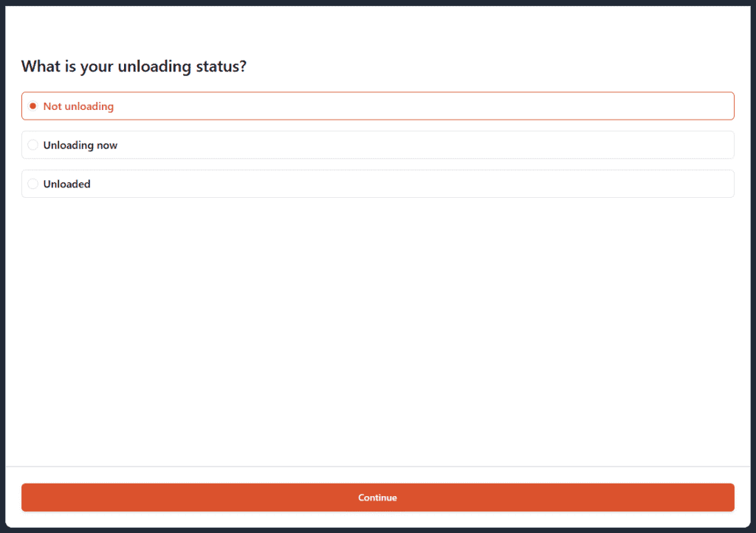
Task: Click the Continue button
Action: click(377, 498)
